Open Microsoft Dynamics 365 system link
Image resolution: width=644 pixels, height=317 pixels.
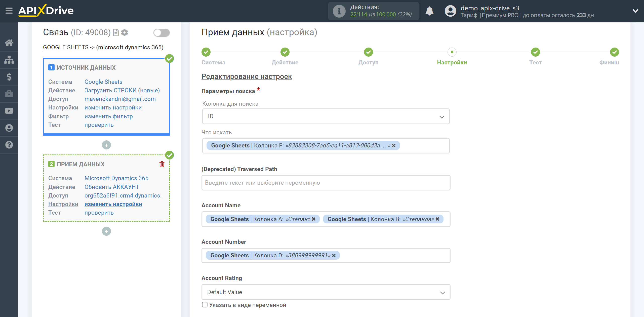pyautogui.click(x=116, y=178)
